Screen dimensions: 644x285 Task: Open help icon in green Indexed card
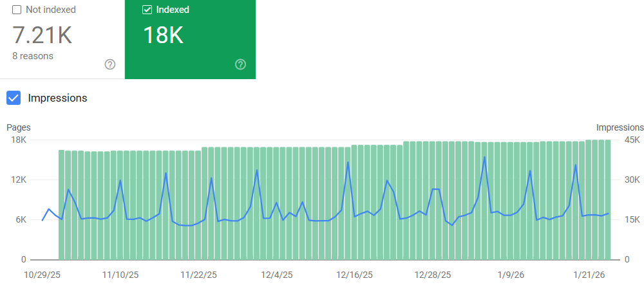click(240, 64)
